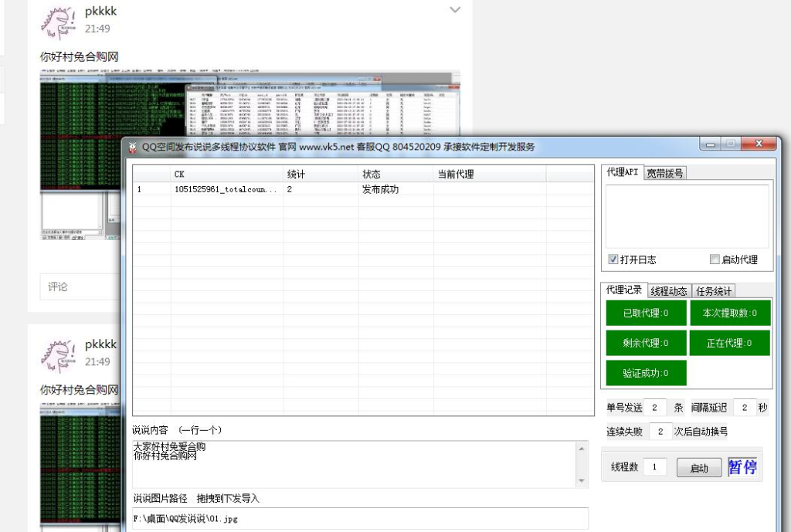
Task: Click the 本次提取数:0 green box
Action: pyautogui.click(x=729, y=313)
